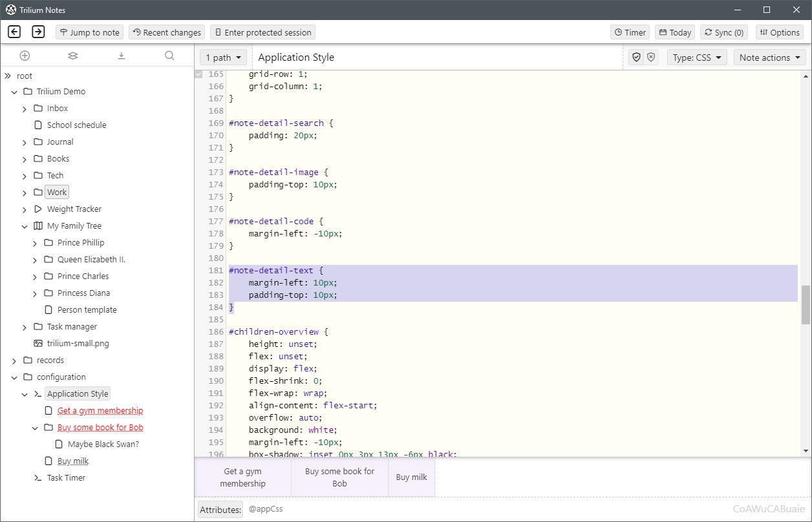Click the collapse tree layers icon
The height and width of the screenshot is (522, 812).
(73, 56)
